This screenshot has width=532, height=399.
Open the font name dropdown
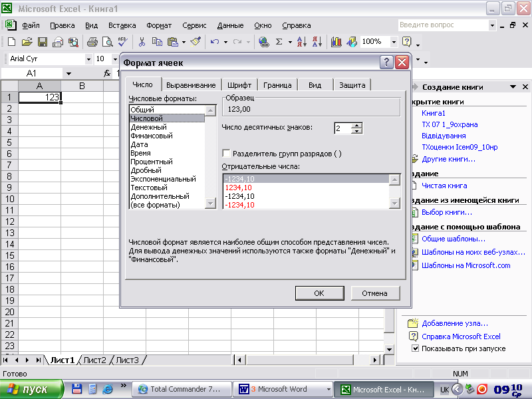(88, 59)
